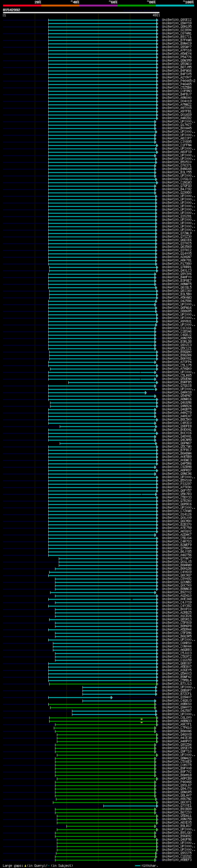The width and height of the screenshot is (197, 868).
Task: Click label UniRef100_P54776
Action: click(x=176, y=57)
